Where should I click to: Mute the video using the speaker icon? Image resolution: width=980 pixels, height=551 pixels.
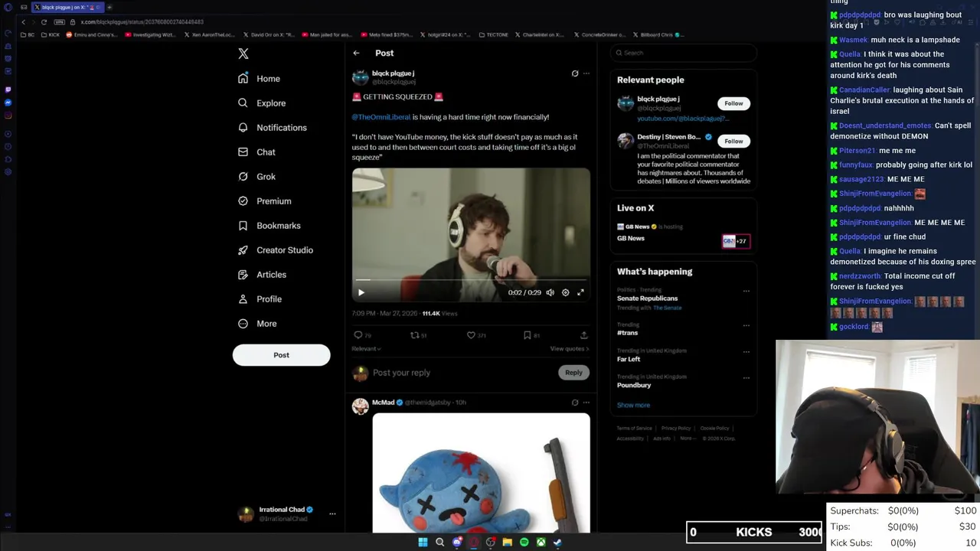point(550,292)
